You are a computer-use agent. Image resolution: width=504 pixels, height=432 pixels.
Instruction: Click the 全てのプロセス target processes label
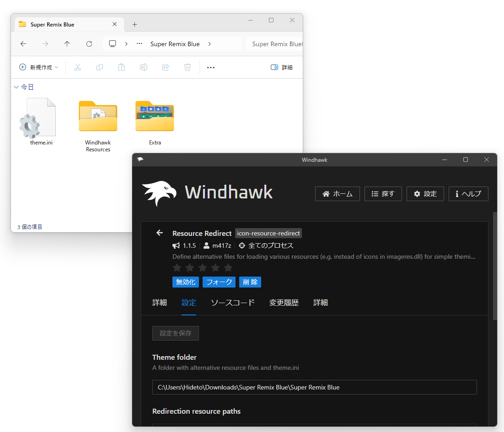(x=266, y=245)
